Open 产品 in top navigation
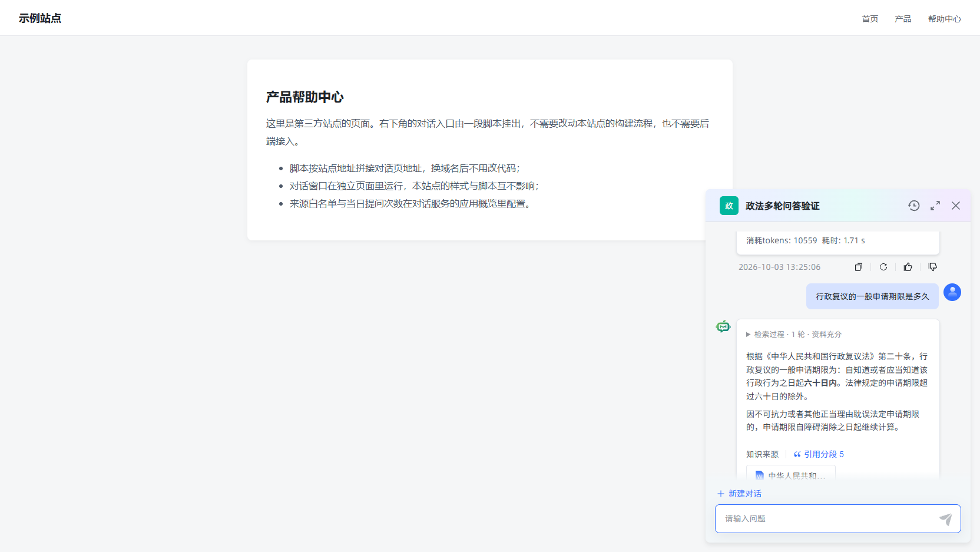Image resolution: width=980 pixels, height=552 pixels. pos(903,19)
